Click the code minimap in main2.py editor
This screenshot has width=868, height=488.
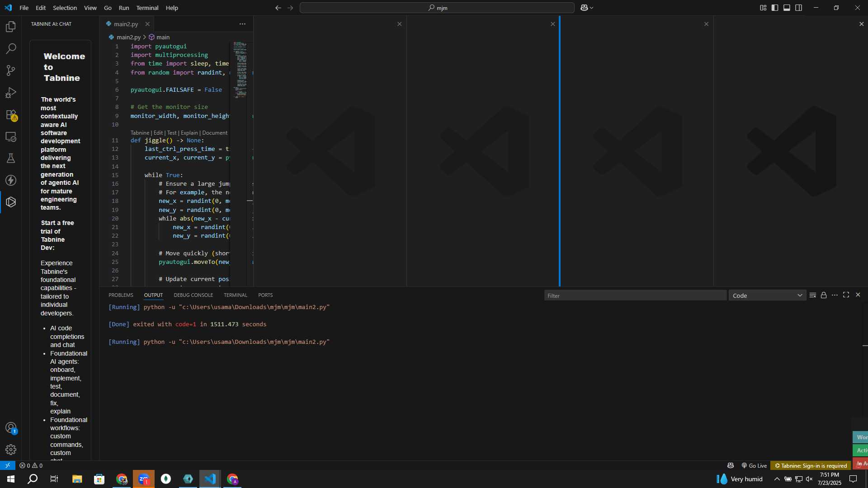tap(240, 70)
